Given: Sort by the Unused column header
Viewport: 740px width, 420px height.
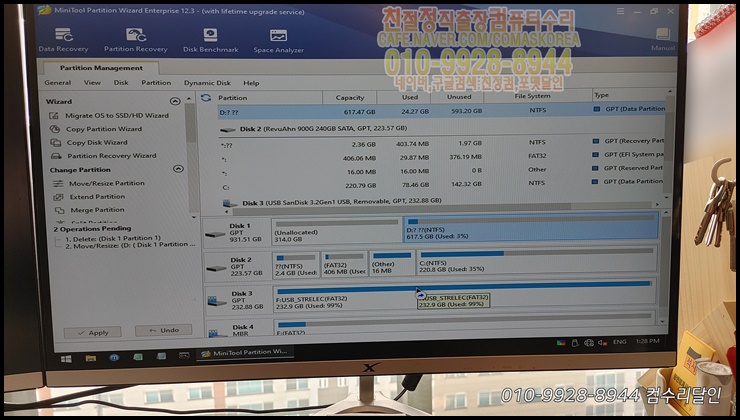Looking at the screenshot, I should pos(459,97).
